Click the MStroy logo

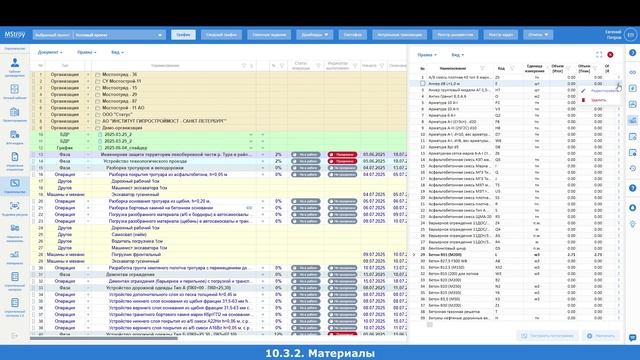tap(15, 35)
